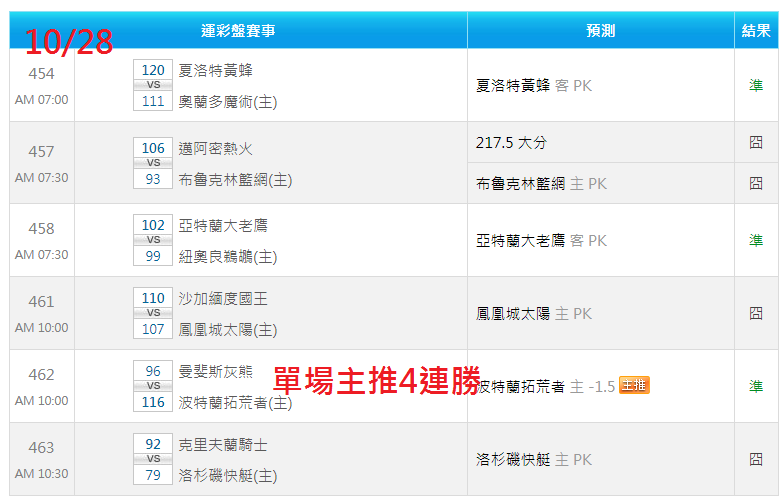Click the 結果 column header
This screenshot has width=784, height=500.
click(756, 30)
